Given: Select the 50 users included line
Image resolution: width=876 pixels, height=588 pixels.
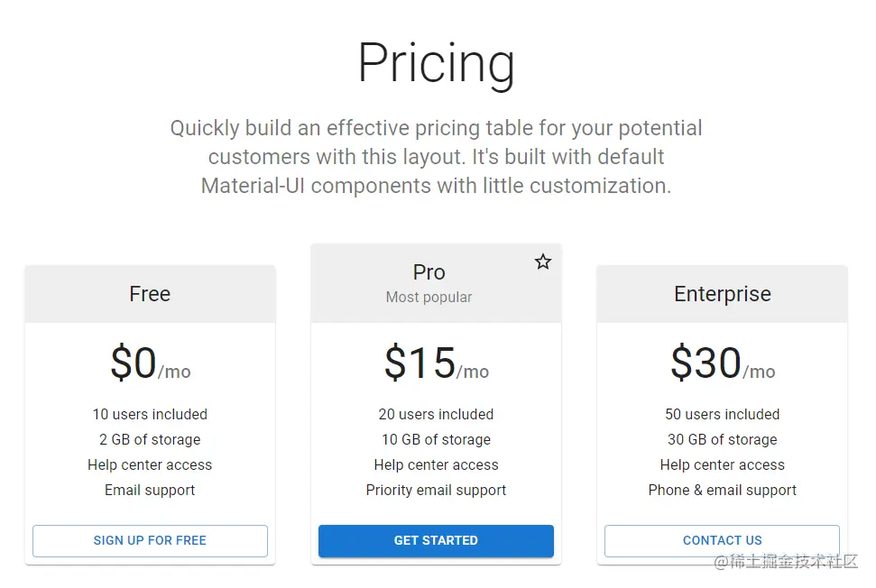Looking at the screenshot, I should coord(723,415).
